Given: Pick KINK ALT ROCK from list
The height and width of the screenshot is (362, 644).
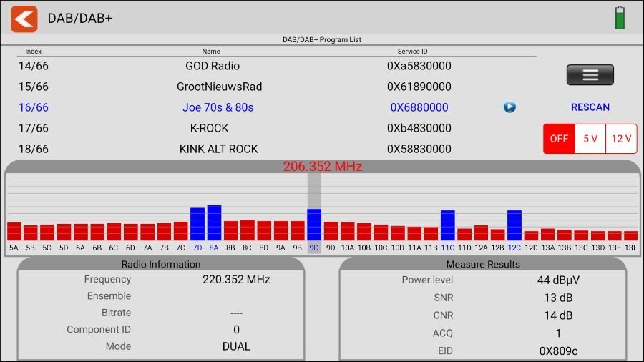Looking at the screenshot, I should [218, 149].
